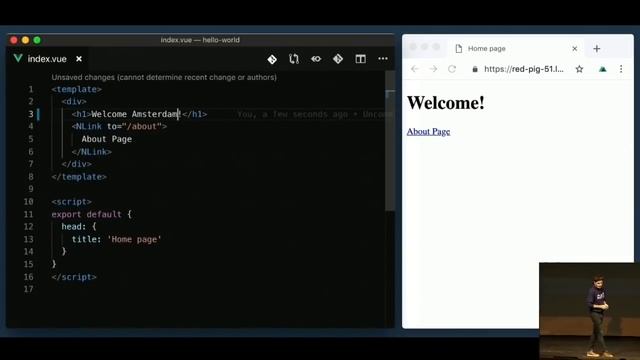
Task: Click the browser back arrow
Action: [x=415, y=69]
